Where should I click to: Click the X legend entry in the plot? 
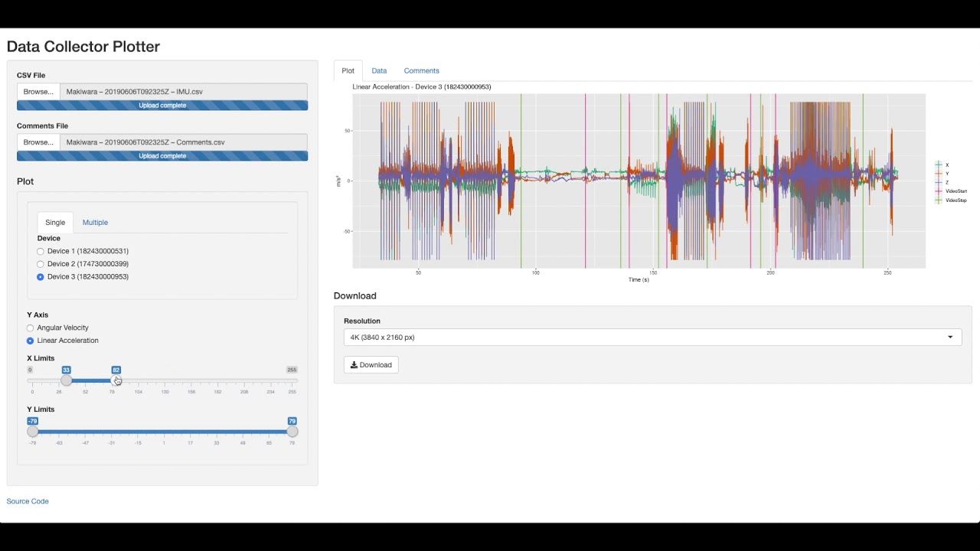click(x=942, y=165)
